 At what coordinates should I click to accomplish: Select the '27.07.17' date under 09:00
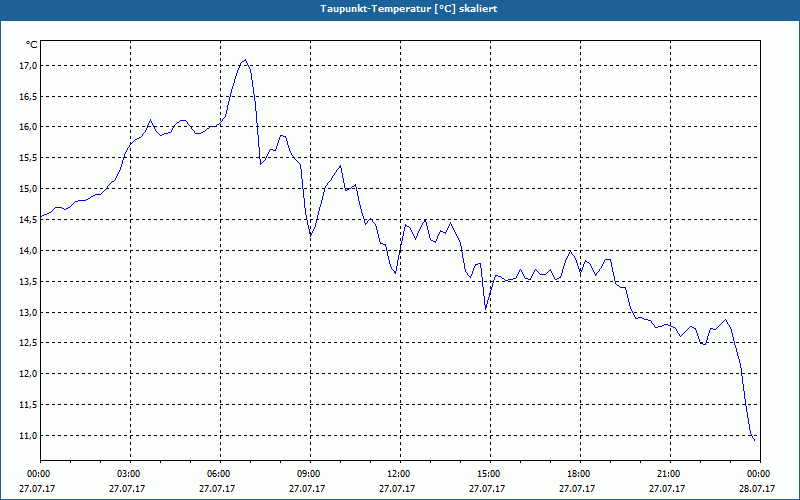[x=307, y=488]
